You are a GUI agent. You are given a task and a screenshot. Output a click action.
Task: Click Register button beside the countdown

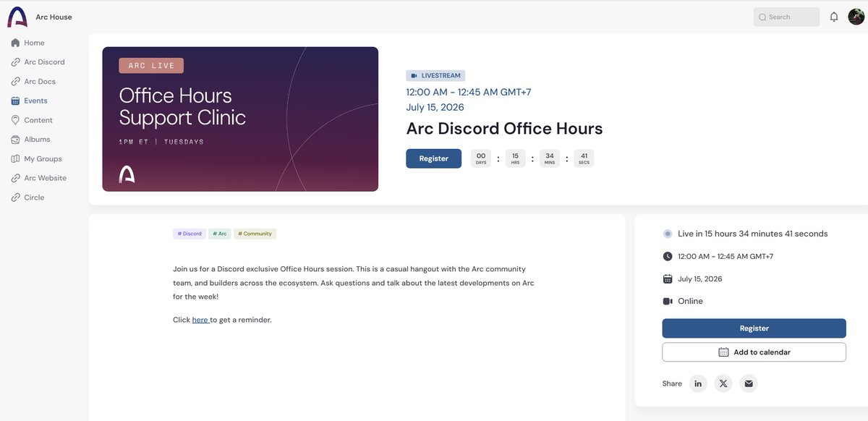(433, 158)
